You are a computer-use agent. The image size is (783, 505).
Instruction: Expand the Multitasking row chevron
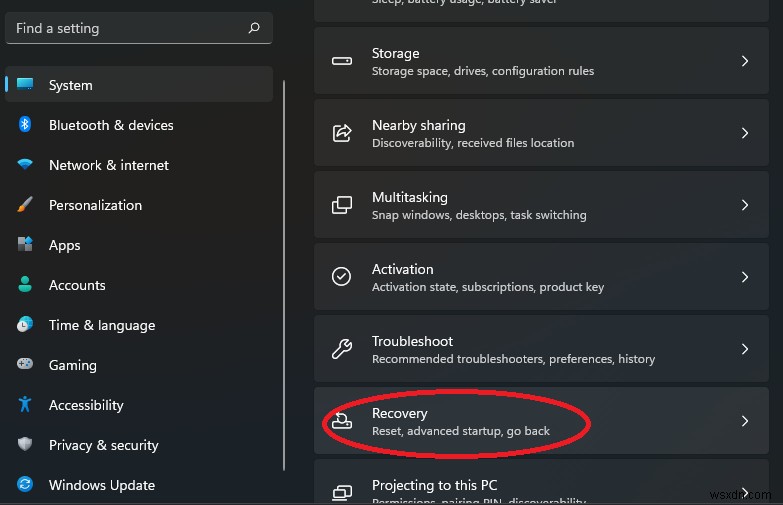(745, 205)
